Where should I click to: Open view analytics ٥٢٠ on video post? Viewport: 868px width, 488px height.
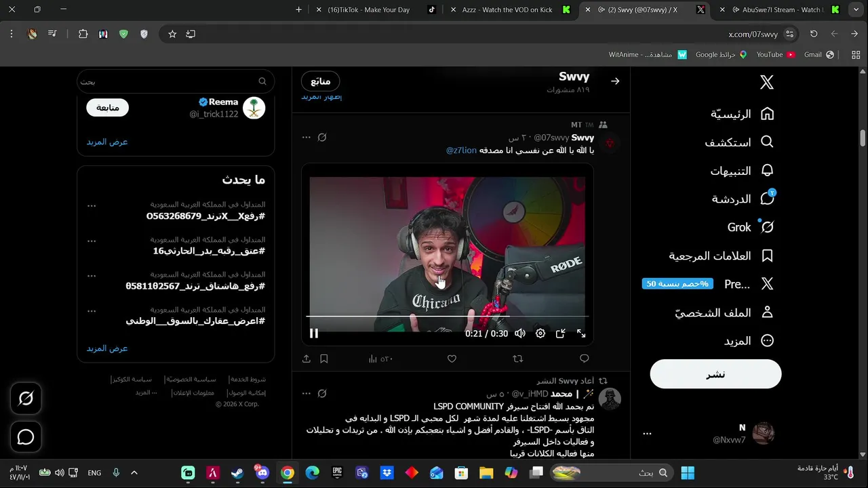point(380,359)
